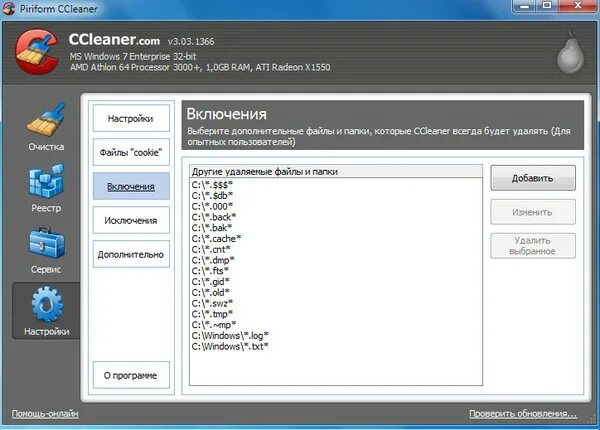The image size is (600, 430).
Task: Select the C:\Windows\*.log* entry
Action: (230, 336)
